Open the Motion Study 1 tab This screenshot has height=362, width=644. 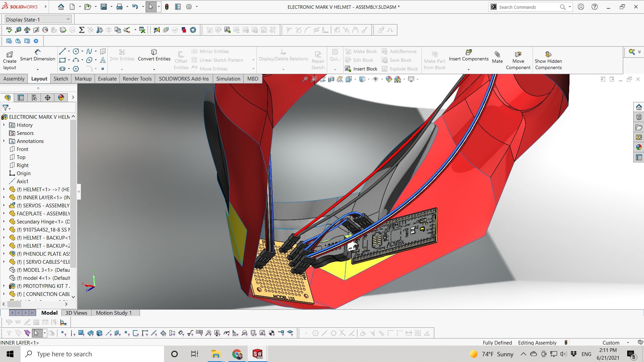(113, 313)
